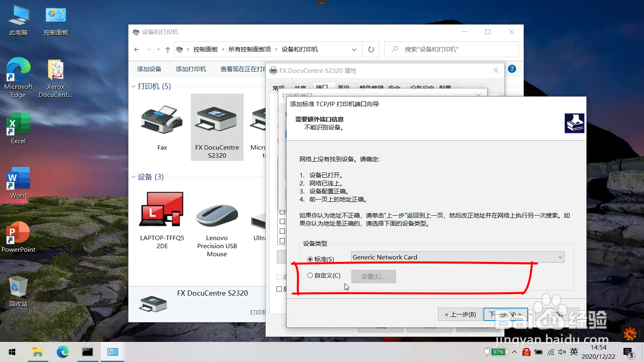The height and width of the screenshot is (362, 644).
Task: Open the Generic Network Card dropdown
Action: [560, 257]
